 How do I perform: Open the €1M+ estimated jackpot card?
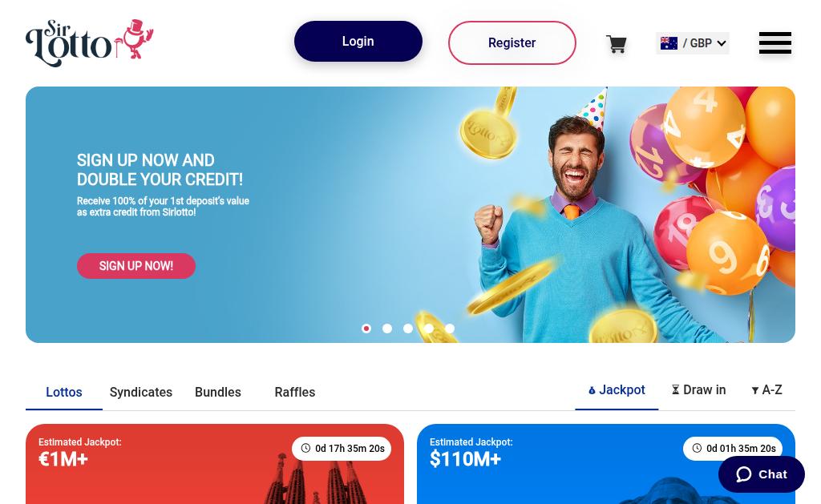[x=215, y=464]
